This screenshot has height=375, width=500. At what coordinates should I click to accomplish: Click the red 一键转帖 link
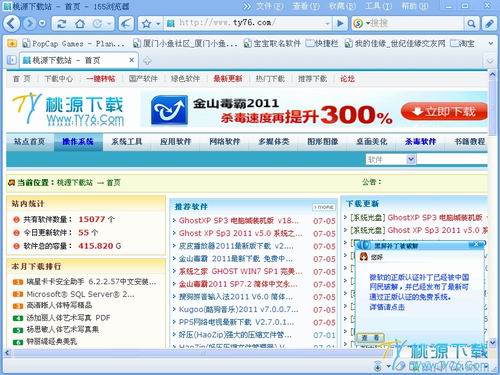[101, 79]
